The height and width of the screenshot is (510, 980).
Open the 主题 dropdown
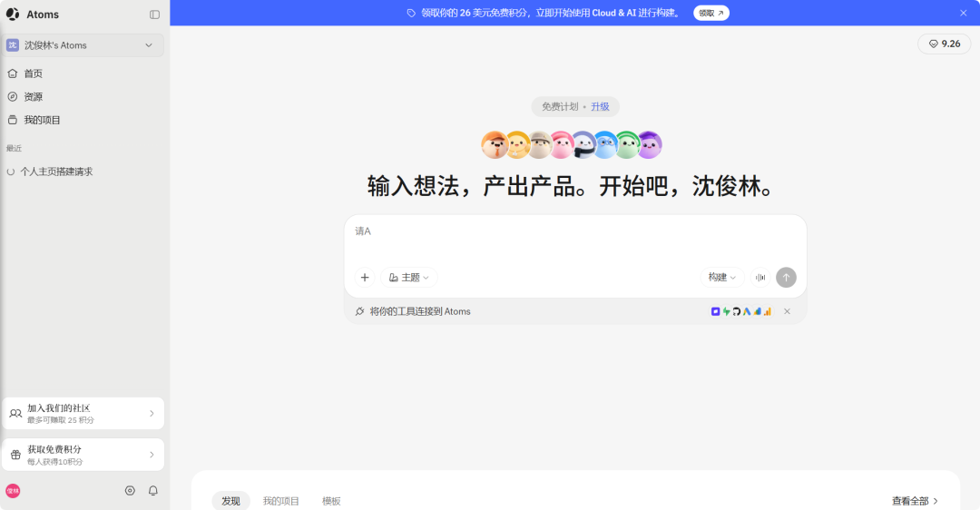[x=408, y=277]
